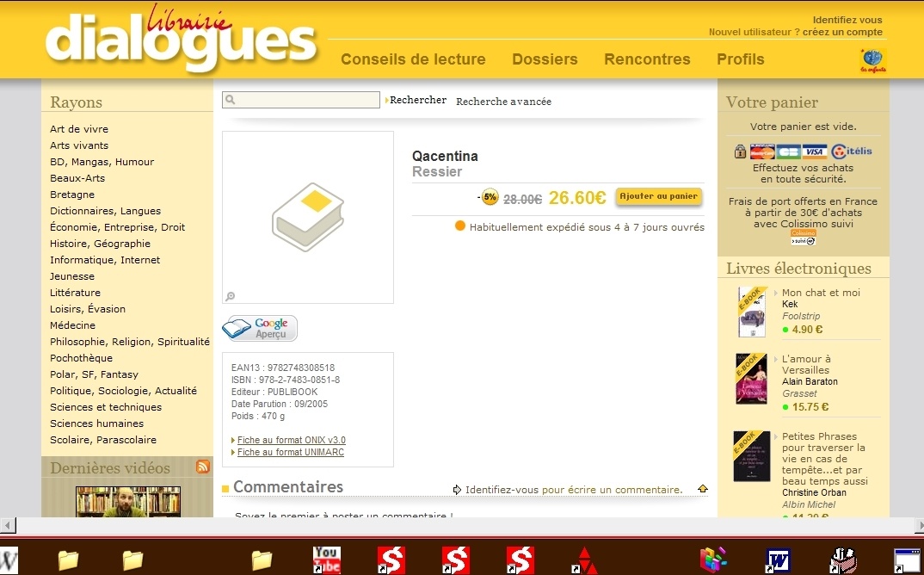Open Sciences et techniques category
Viewport: 924px width, 575px height.
106,407
